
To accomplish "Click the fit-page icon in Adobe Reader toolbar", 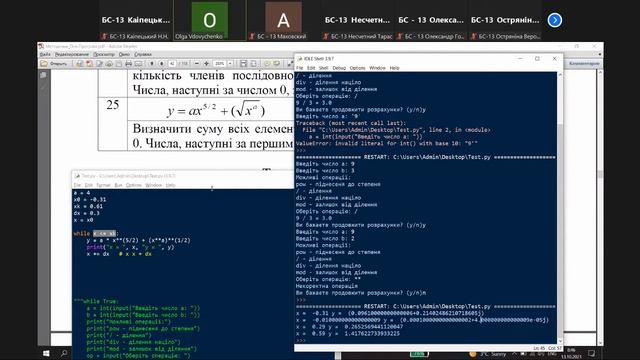I will click(253, 64).
